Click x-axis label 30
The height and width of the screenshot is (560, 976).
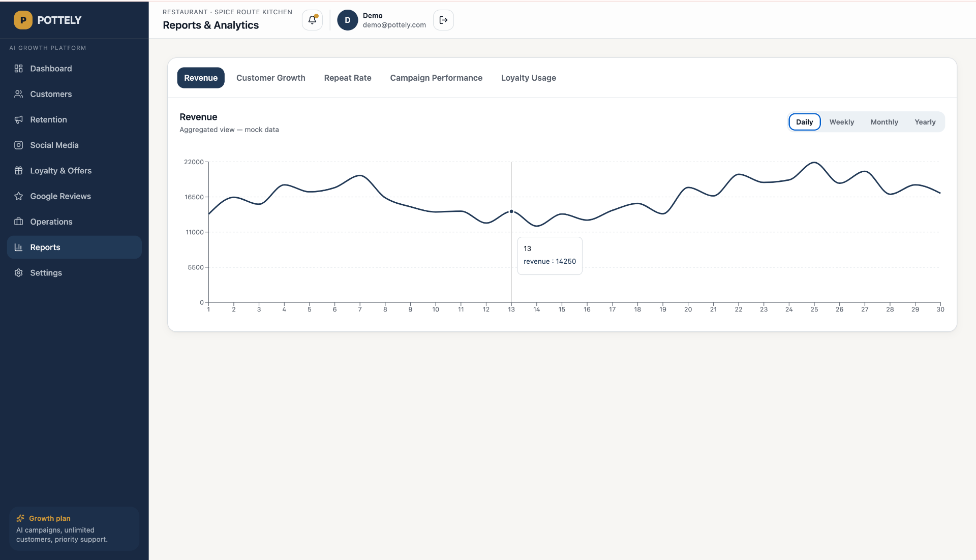click(940, 309)
